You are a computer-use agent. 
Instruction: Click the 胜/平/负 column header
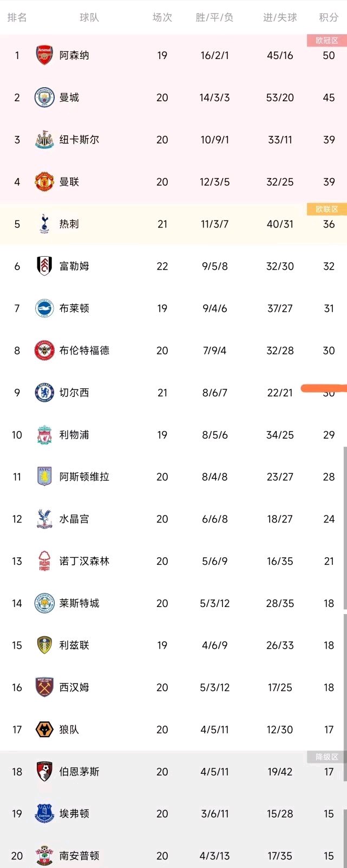click(214, 17)
